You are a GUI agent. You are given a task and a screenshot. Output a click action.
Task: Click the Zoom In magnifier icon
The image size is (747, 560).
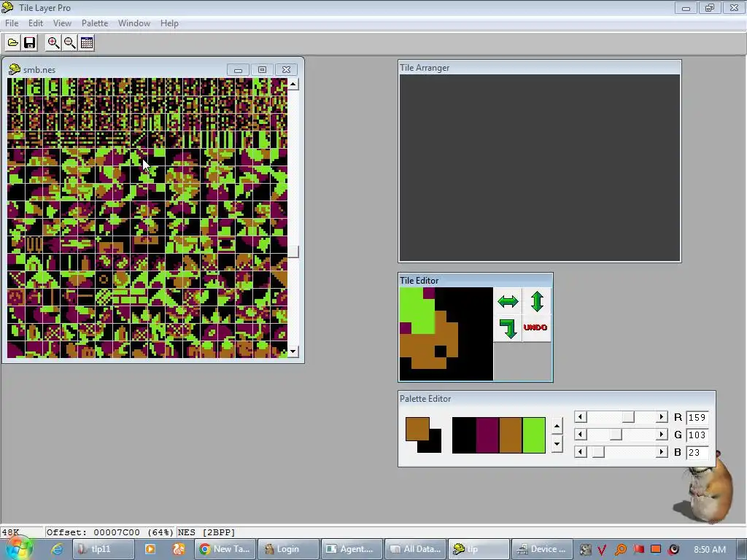[x=53, y=43]
